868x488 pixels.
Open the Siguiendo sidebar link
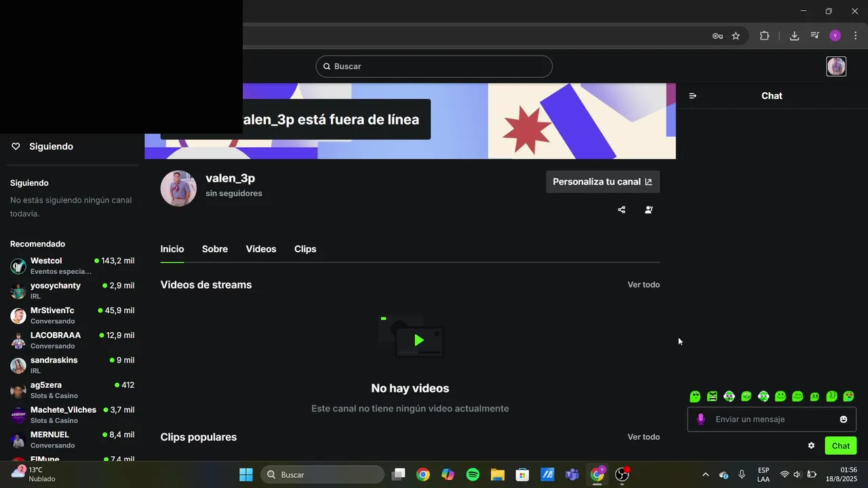[x=51, y=146]
